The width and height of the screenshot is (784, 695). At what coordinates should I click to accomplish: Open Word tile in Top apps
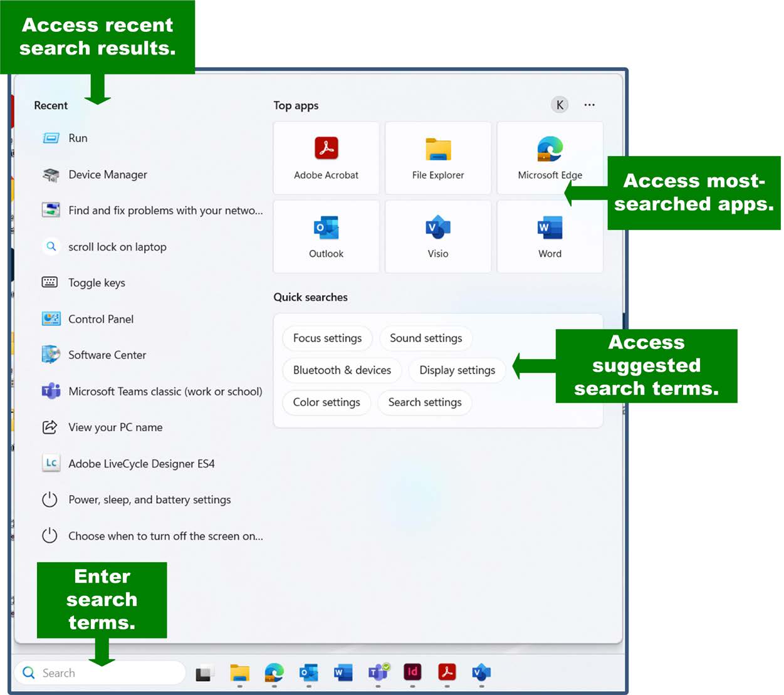tap(550, 237)
